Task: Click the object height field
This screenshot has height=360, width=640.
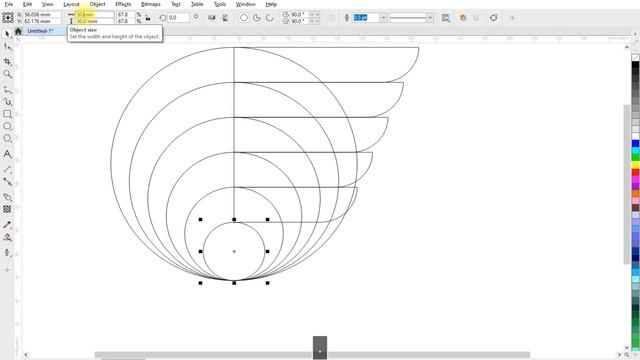Action: tap(95, 21)
